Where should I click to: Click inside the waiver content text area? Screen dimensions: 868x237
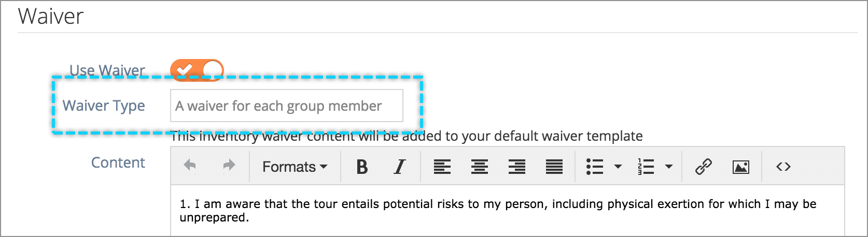pos(507,211)
